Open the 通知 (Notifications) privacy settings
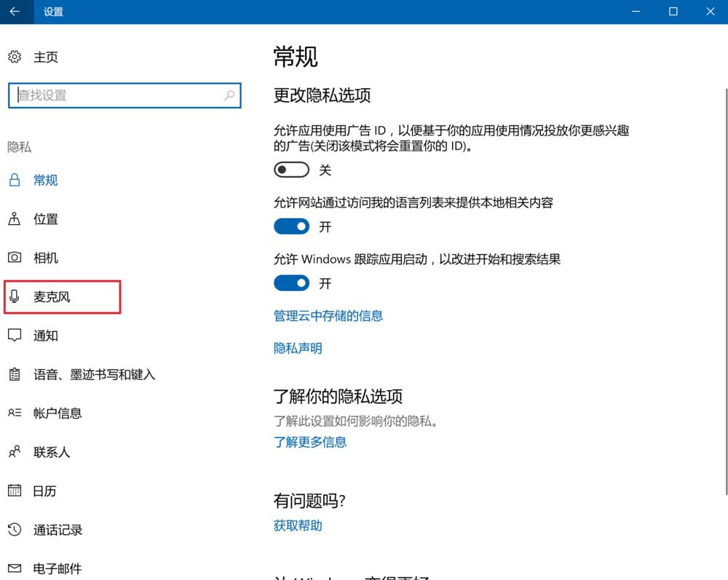 coord(45,335)
